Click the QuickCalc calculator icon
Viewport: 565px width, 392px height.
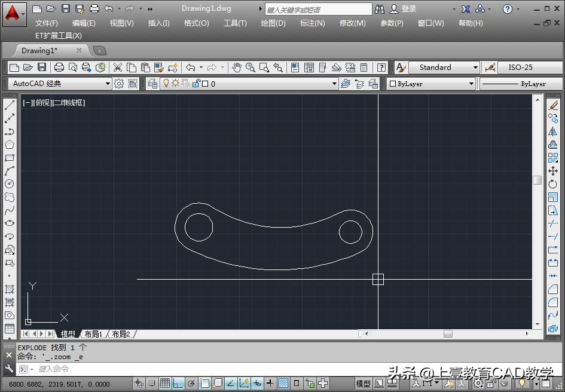tap(364, 68)
